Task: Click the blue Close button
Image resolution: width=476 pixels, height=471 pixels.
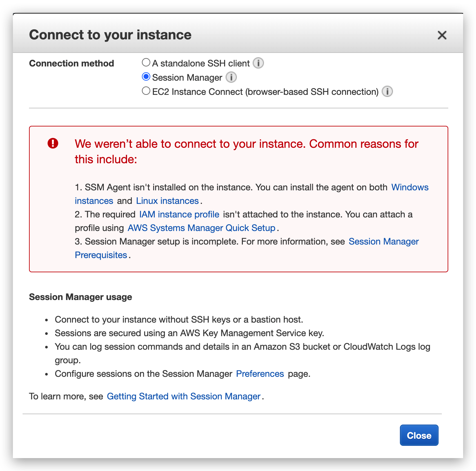Action: click(x=419, y=435)
